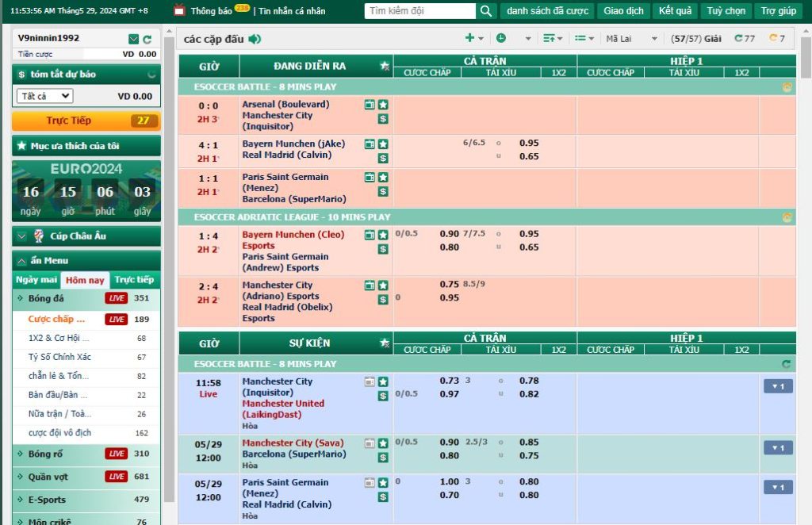Open the Mã Lai odds type dropdown
Viewport: 812px width, 525px height.
tap(631, 38)
